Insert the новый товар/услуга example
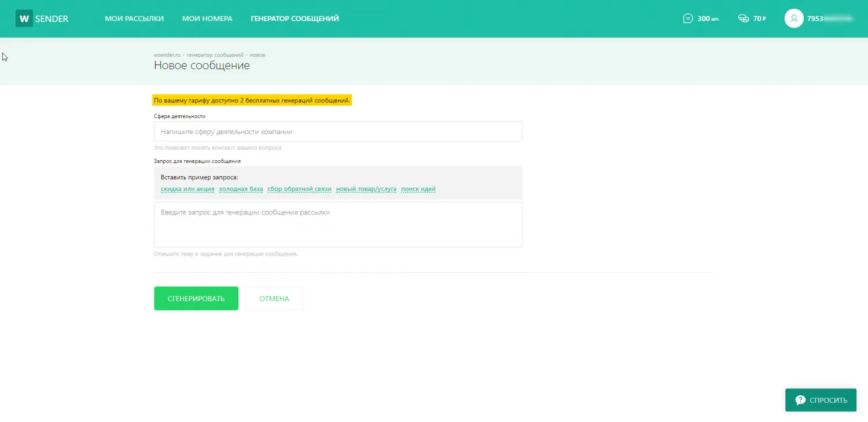Screen dimensions: 868x422 point(366,189)
